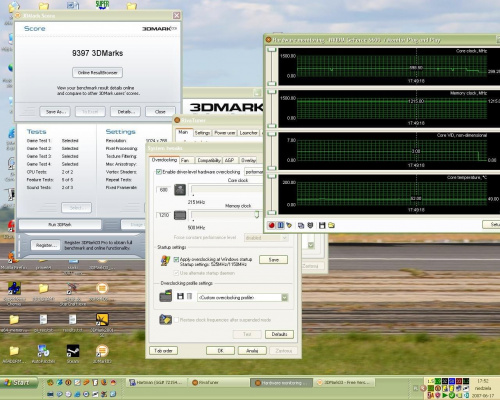Open the Force constant performance level dropdown
This screenshot has width=500, height=400.
pos(266,238)
